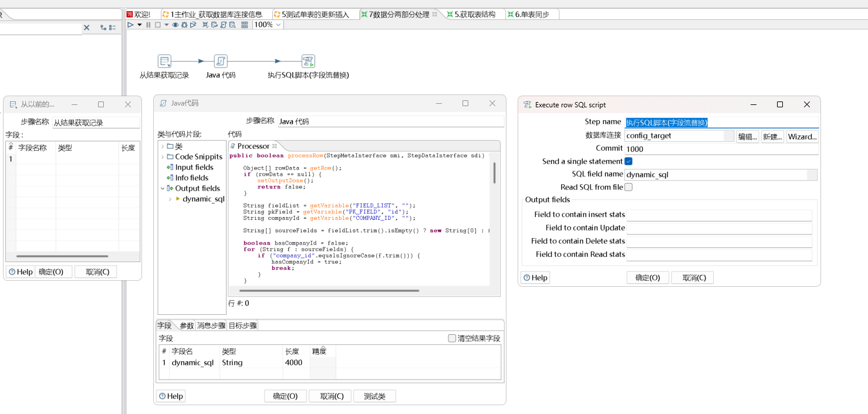Open the 1主作业_获取数据库连接信息 tab
The image size is (868, 414).
tap(216, 14)
